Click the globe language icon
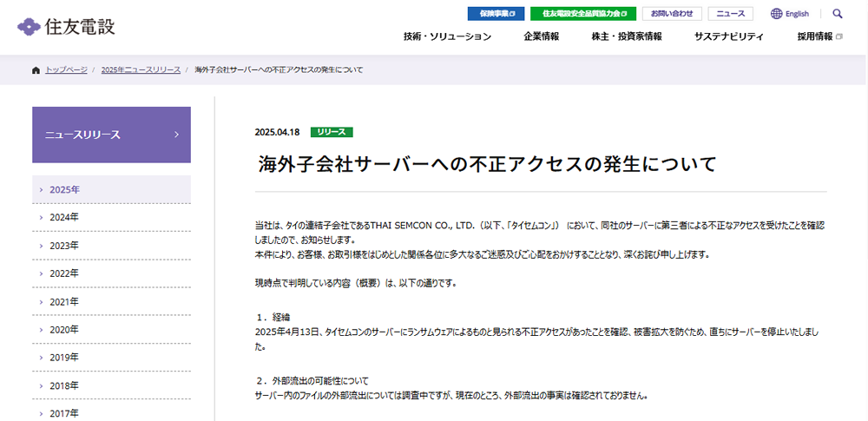 point(776,14)
